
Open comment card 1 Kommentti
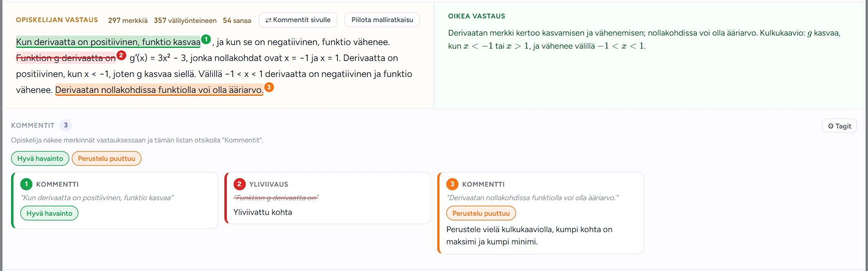(115, 200)
